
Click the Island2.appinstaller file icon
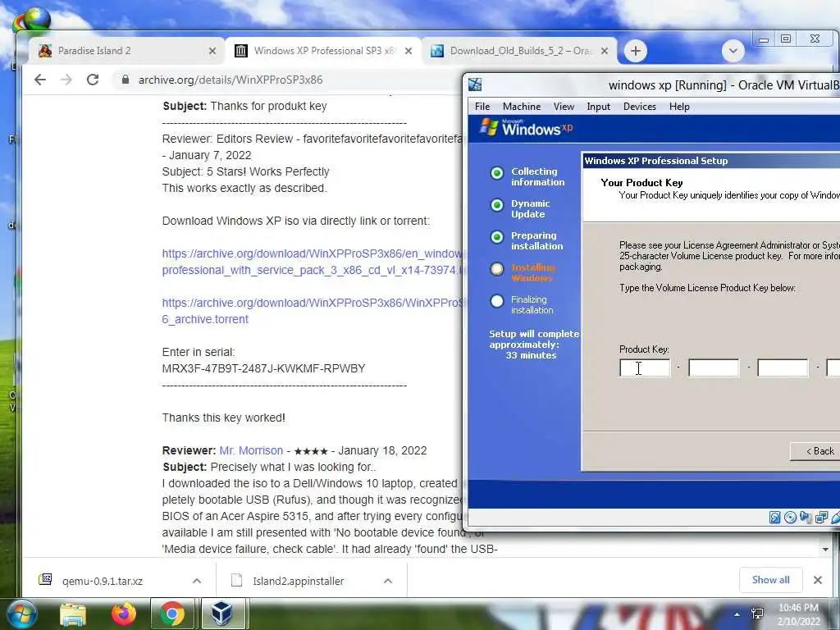(236, 580)
